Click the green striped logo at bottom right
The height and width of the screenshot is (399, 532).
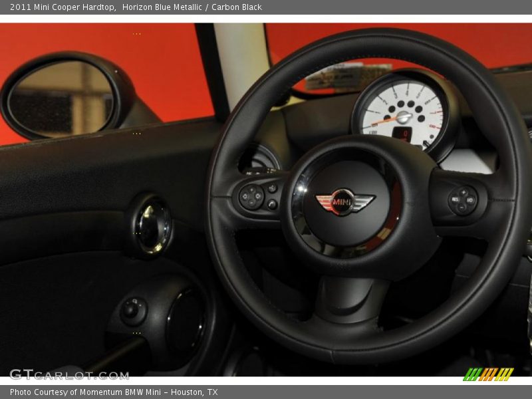[x=487, y=374]
